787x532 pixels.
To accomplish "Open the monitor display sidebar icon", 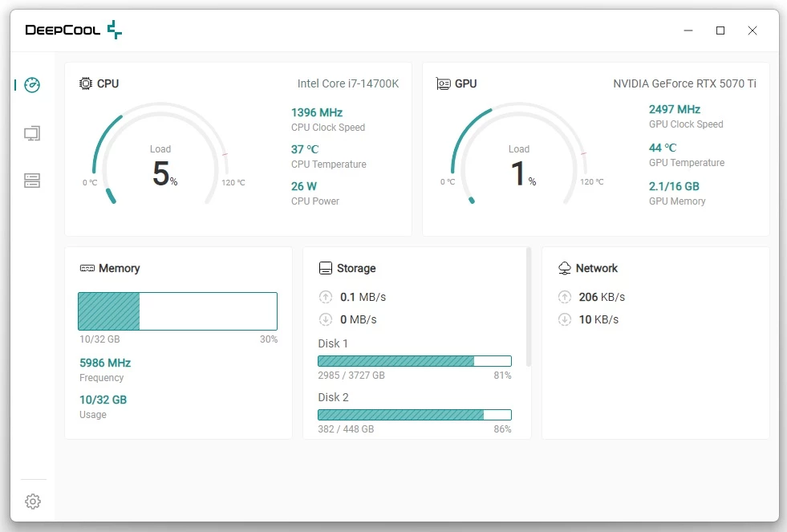I will click(32, 133).
